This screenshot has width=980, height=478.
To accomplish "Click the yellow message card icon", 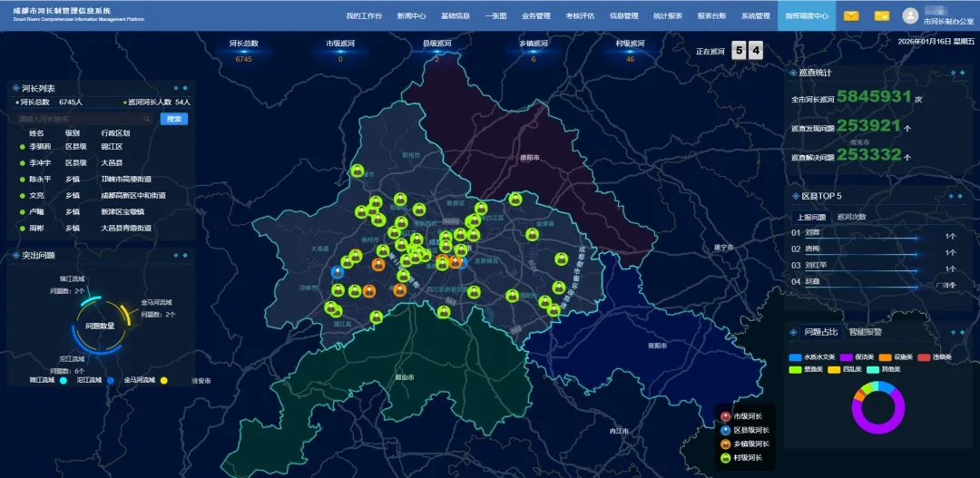I will pyautogui.click(x=881, y=15).
